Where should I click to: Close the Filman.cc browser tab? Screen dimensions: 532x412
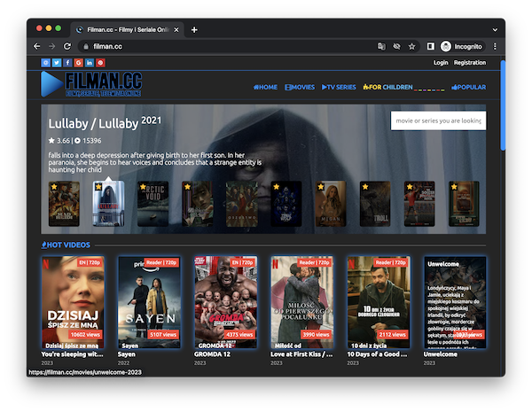click(x=176, y=30)
